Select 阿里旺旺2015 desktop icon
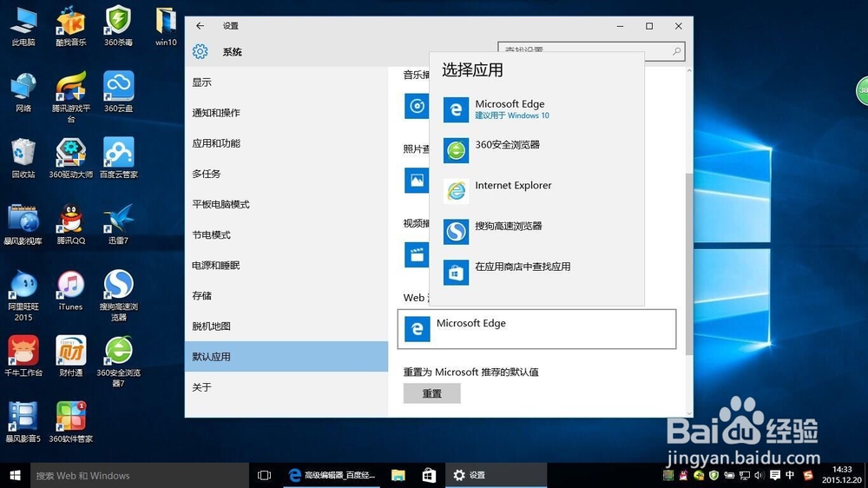The height and width of the screenshot is (488, 868). tap(23, 295)
